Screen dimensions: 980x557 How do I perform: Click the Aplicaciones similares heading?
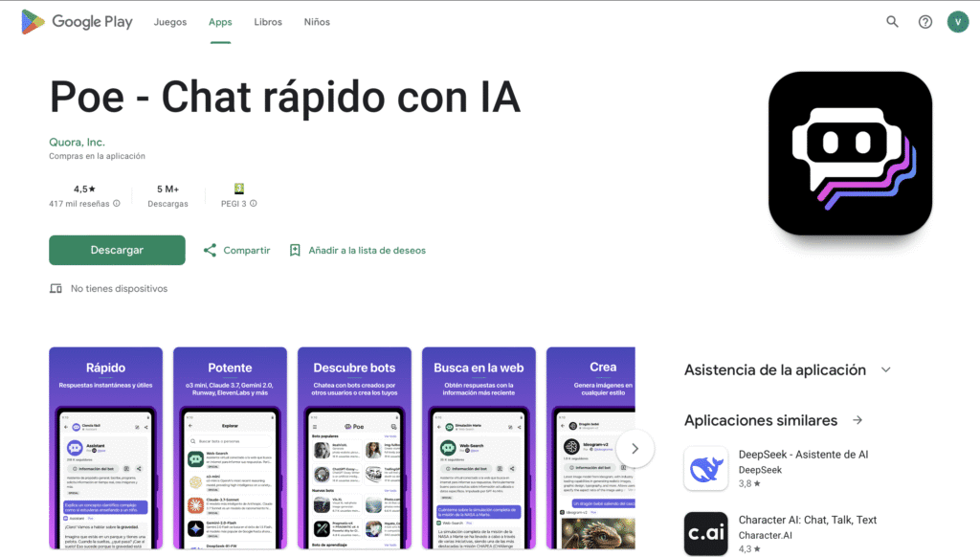coord(761,420)
